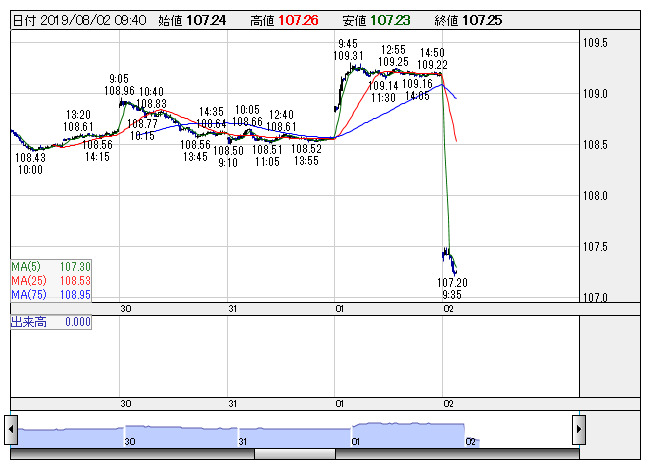Click the right scroll arrow of the overview navigator
This screenshot has width=652, height=469.
579,429
